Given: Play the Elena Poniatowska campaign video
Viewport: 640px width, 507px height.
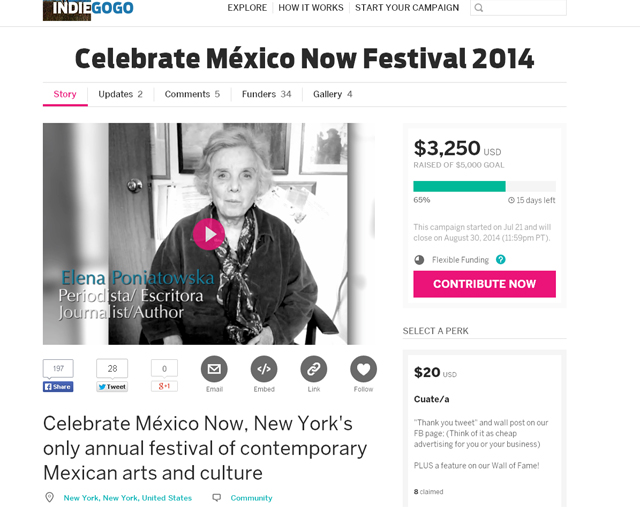Looking at the screenshot, I should (x=208, y=234).
